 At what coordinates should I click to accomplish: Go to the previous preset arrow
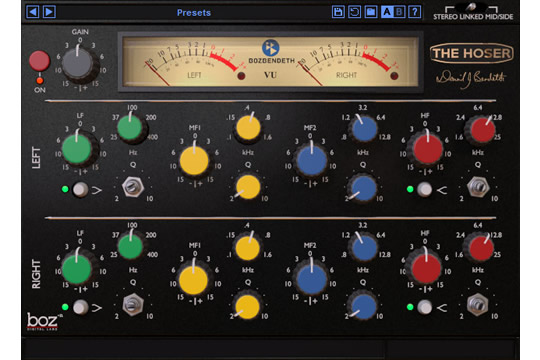[32, 12]
